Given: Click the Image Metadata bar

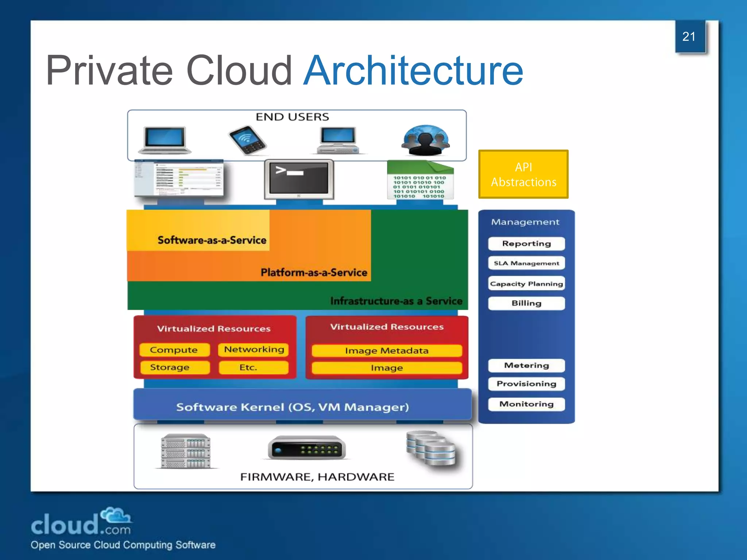Looking at the screenshot, I should [x=387, y=351].
